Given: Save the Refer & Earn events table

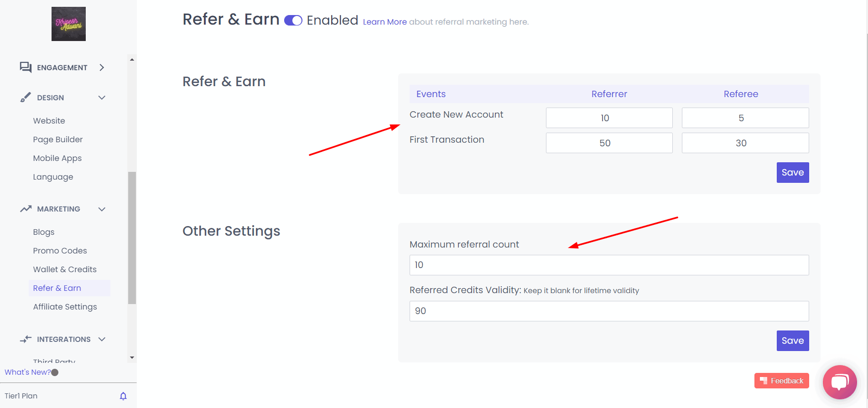Looking at the screenshot, I should 792,172.
